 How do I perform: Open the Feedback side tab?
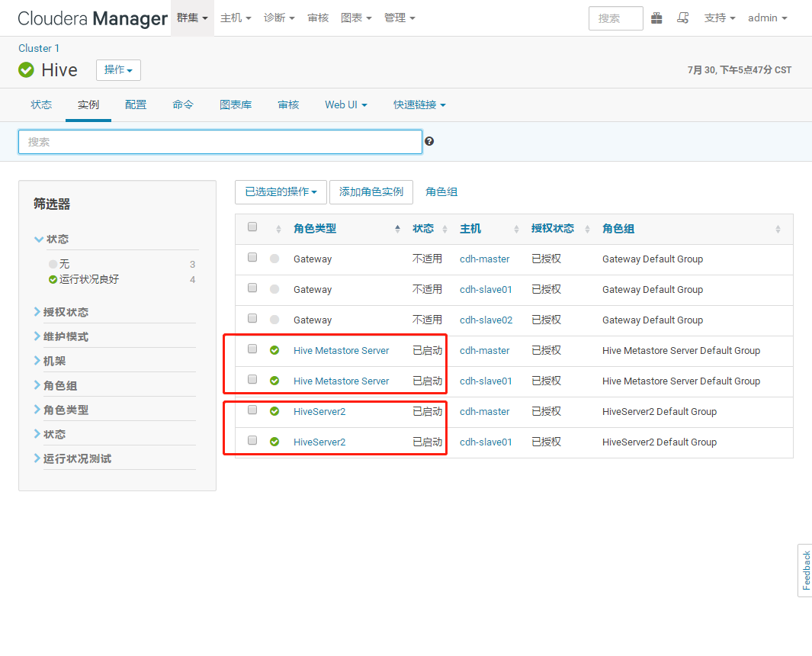point(805,571)
